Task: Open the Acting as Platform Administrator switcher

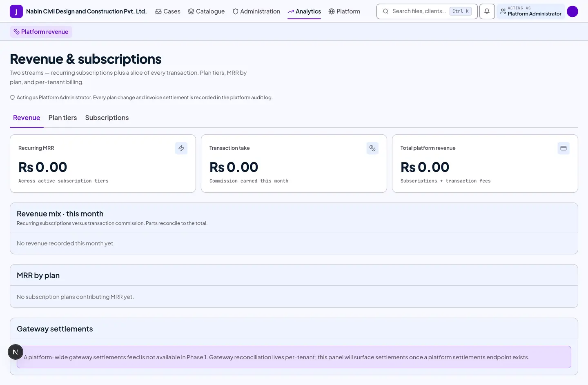Action: (531, 11)
